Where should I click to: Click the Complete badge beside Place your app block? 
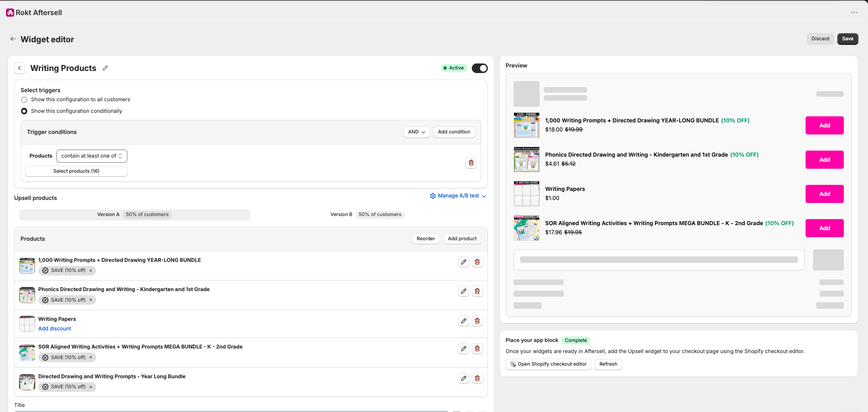575,340
